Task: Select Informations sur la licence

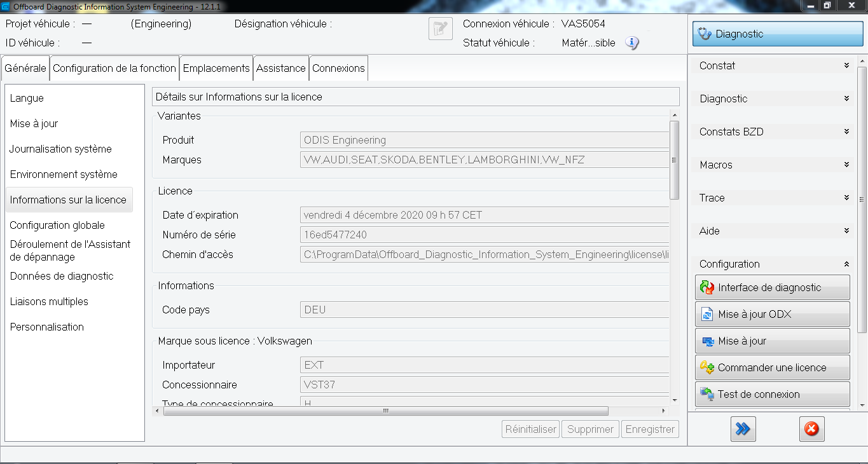Action: pos(69,200)
